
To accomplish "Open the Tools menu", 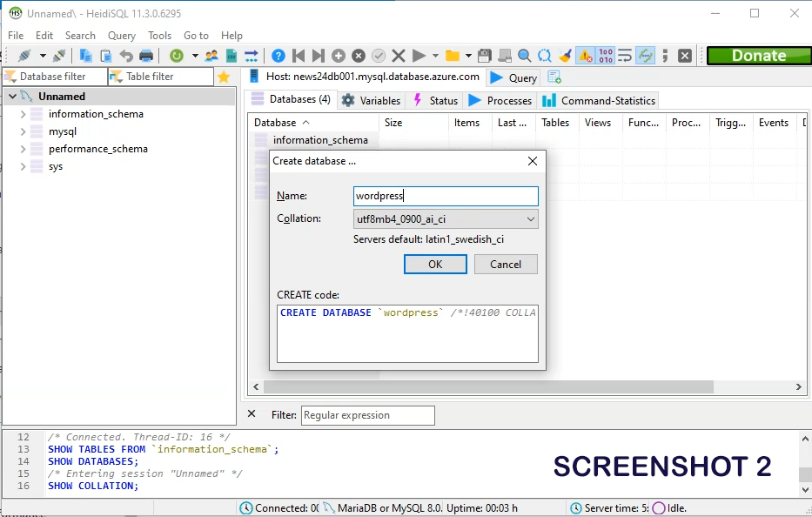I will [160, 36].
